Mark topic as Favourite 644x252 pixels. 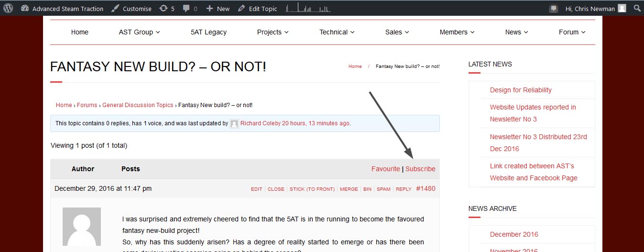385,169
